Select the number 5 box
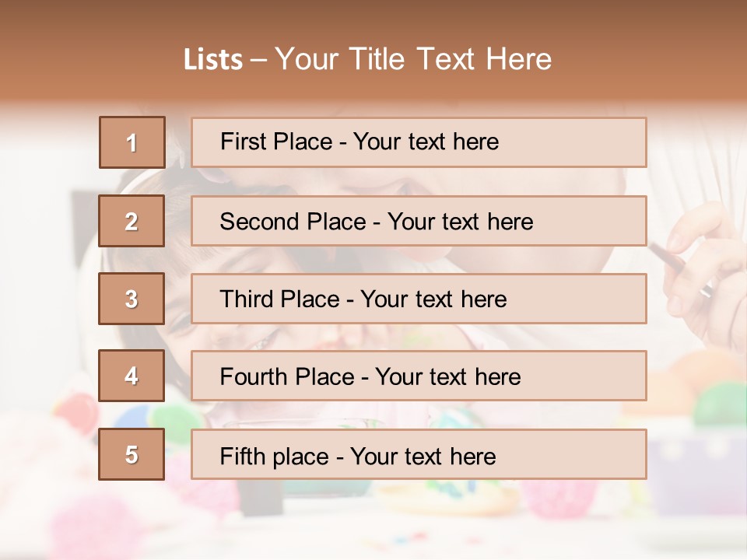The height and width of the screenshot is (560, 747). tap(132, 454)
